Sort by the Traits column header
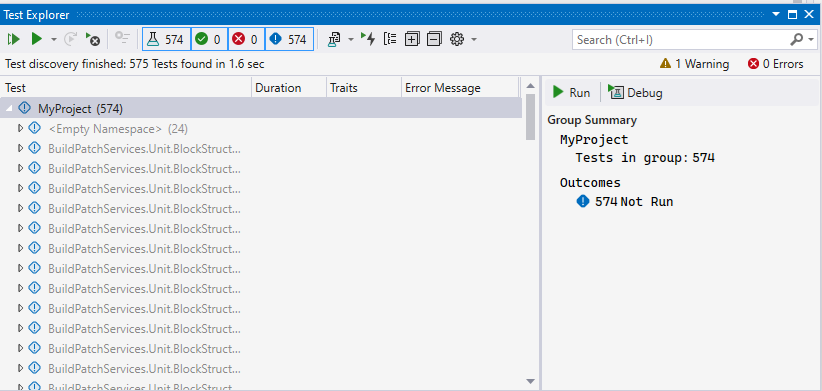Screen dimensions: 822x391 pyautogui.click(x=364, y=88)
